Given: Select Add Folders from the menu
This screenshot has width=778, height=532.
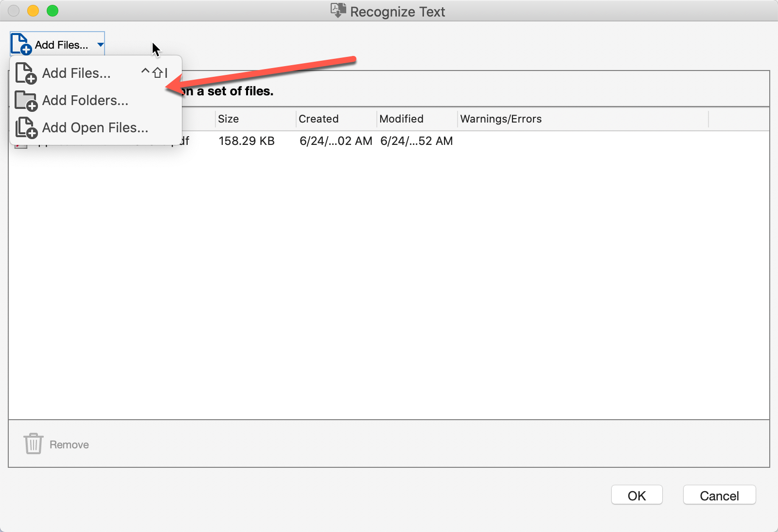Looking at the screenshot, I should coord(84,100).
